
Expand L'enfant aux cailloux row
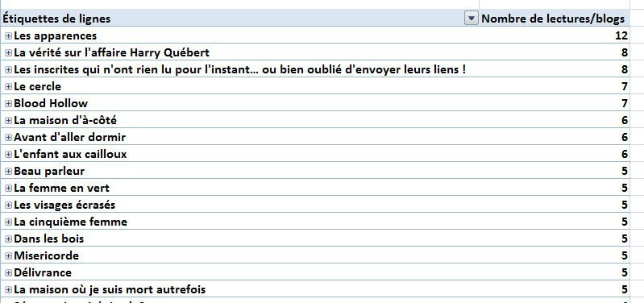tap(8, 155)
